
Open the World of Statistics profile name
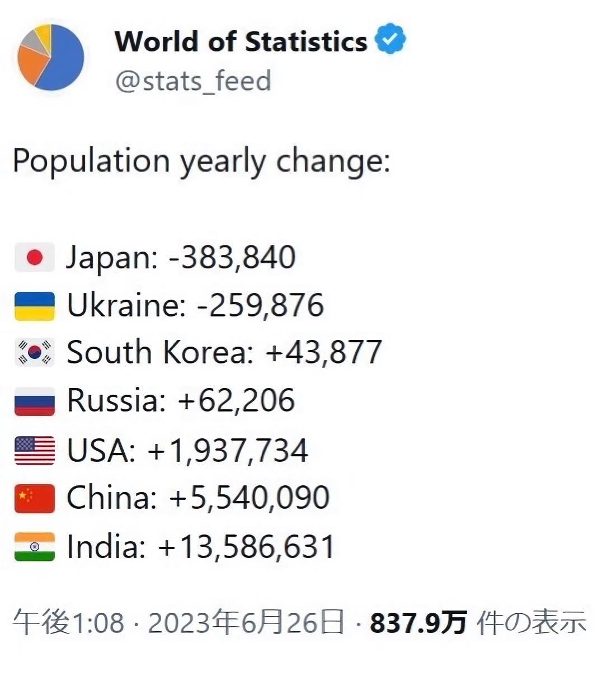[x=241, y=41]
